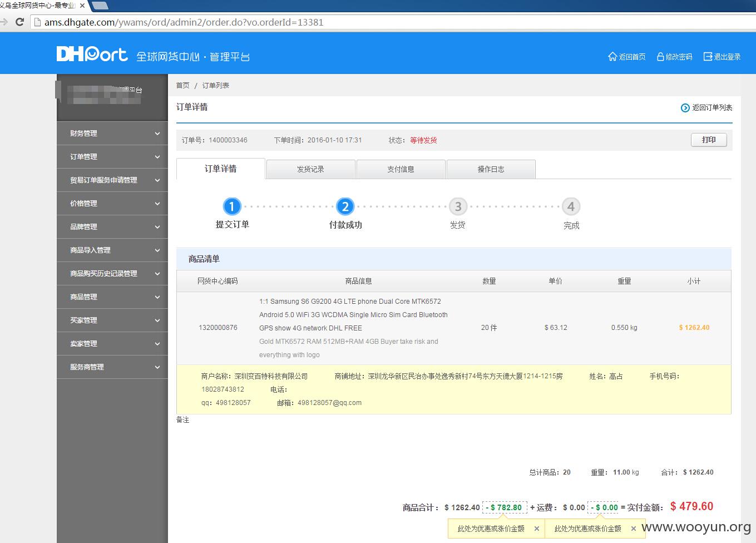Expand the 商品导入管理 sidebar menu

point(112,250)
